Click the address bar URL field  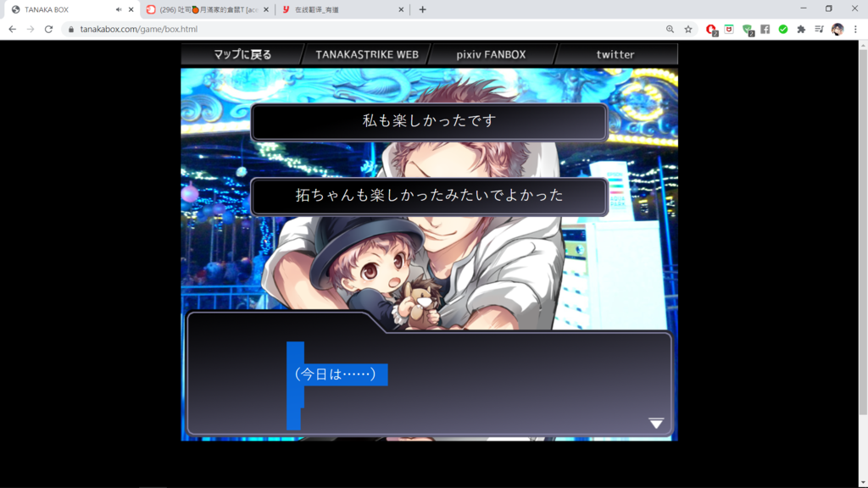(365, 30)
